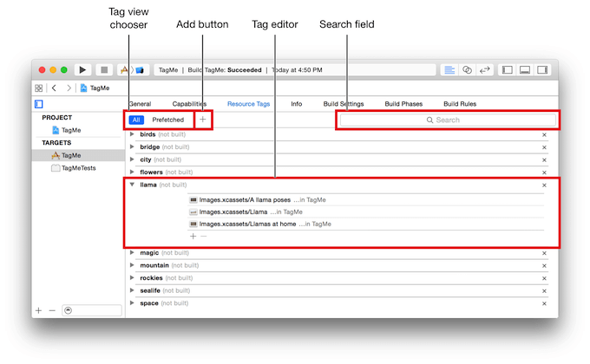The height and width of the screenshot is (364, 590).
Task: Select the Prefetched tag view
Action: point(167,120)
